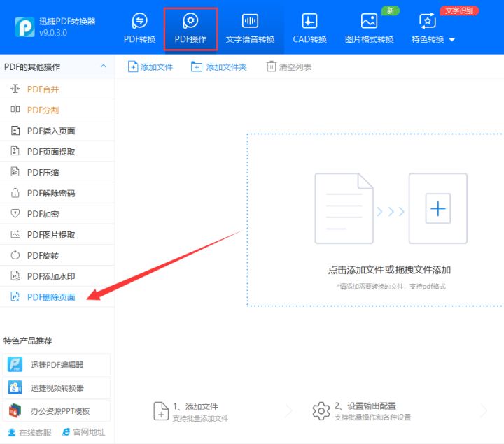Click the 清空列表 trash icon
504x444 pixels.
[272, 66]
